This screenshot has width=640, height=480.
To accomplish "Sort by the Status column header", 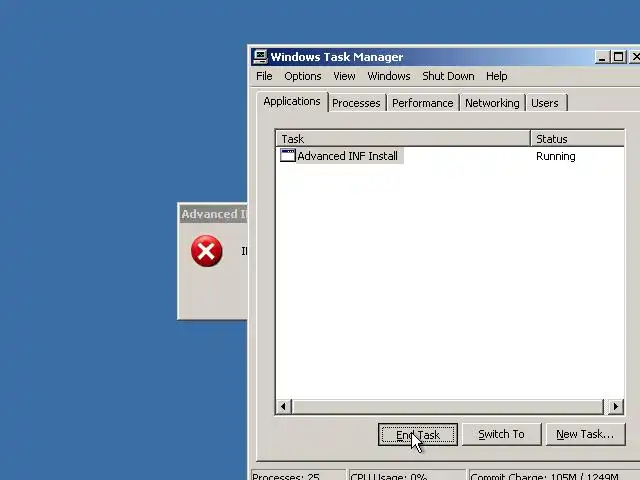I will 578,139.
